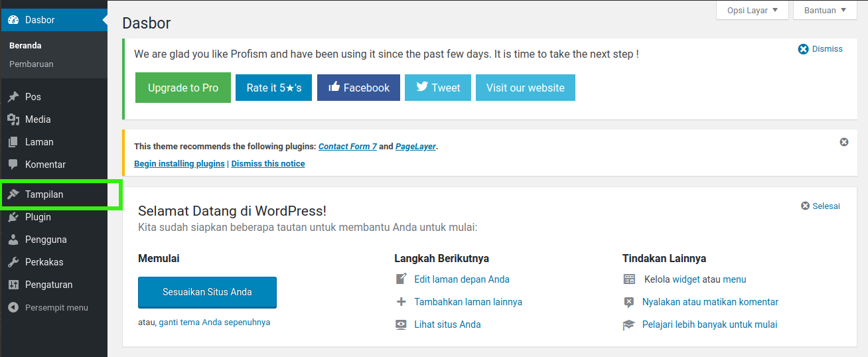868x357 pixels.
Task: Click the Pengguna user icon
Action: pos(13,240)
